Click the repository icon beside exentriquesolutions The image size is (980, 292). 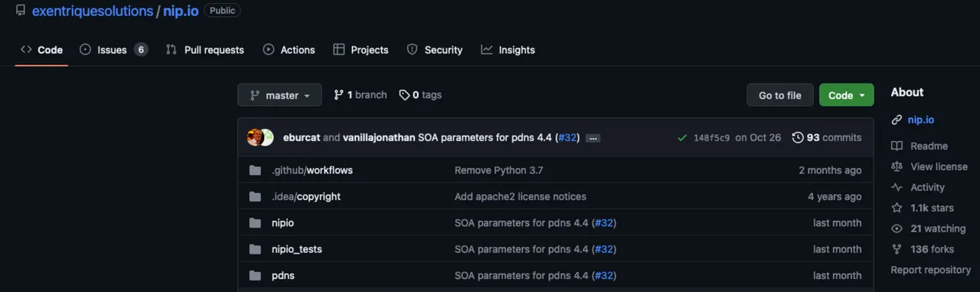coord(21,11)
